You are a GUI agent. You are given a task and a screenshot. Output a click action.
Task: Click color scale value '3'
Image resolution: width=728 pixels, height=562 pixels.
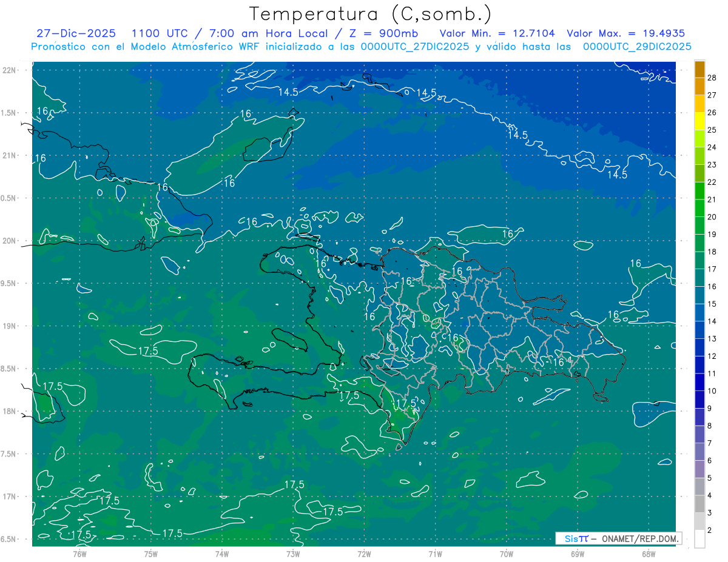point(710,513)
